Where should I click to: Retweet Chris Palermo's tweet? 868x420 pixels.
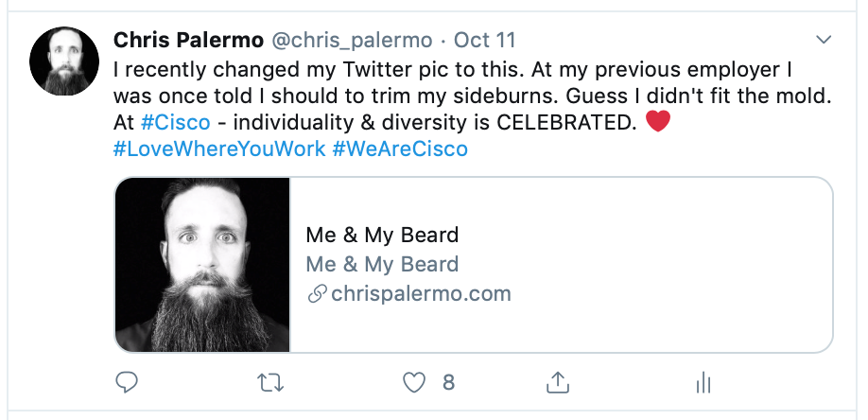(269, 382)
